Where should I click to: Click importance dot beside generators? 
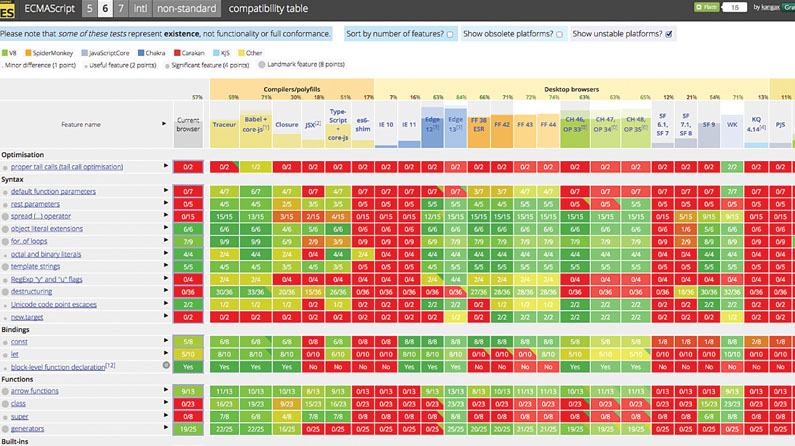[x=5, y=429]
